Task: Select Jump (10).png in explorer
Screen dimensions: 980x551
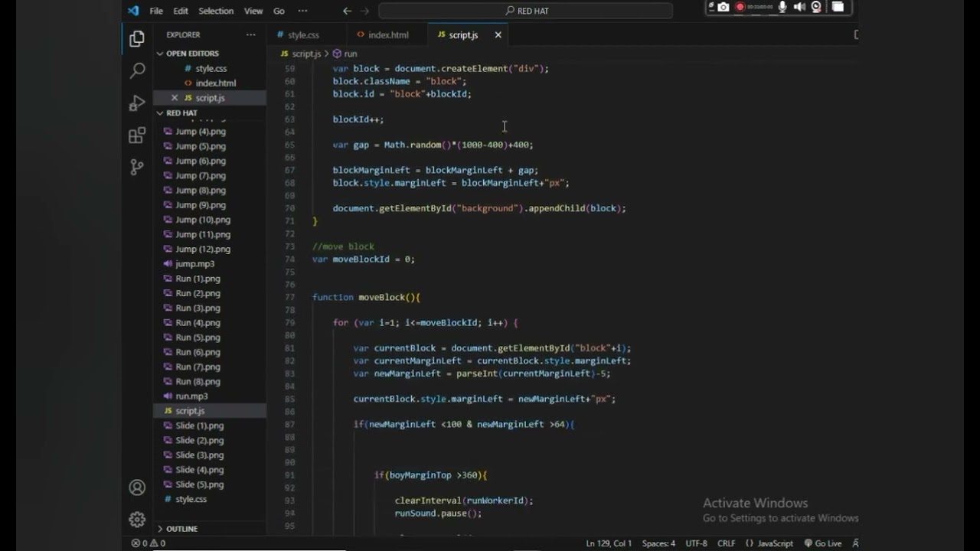Action: point(210,220)
